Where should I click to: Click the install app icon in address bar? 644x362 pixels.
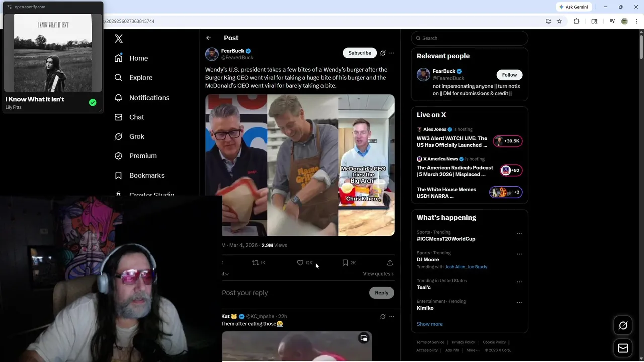(x=548, y=21)
